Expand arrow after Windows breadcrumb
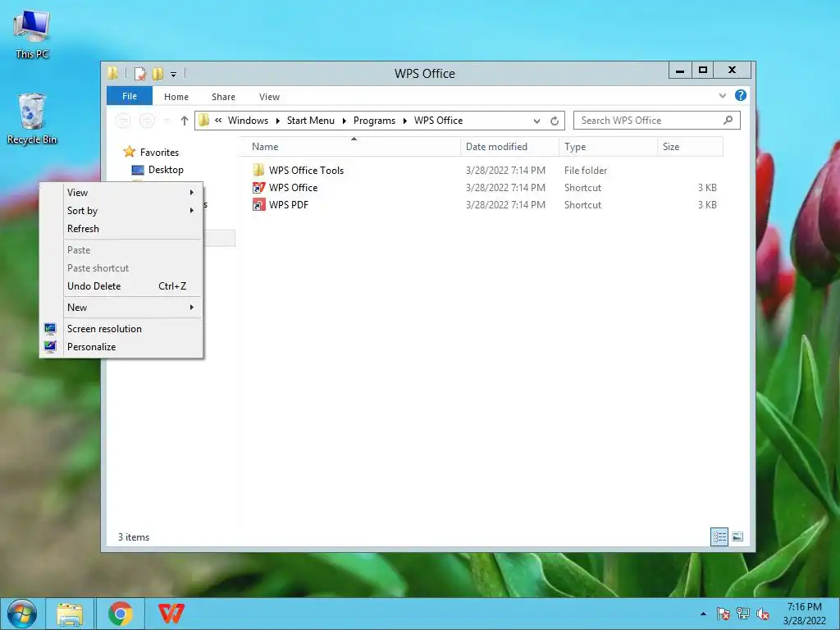 pos(277,121)
